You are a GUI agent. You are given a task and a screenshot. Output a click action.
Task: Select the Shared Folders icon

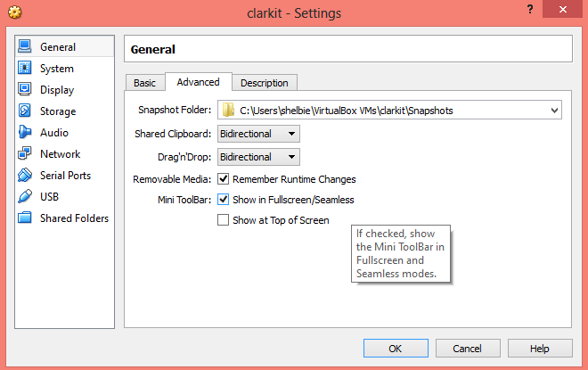coord(25,218)
